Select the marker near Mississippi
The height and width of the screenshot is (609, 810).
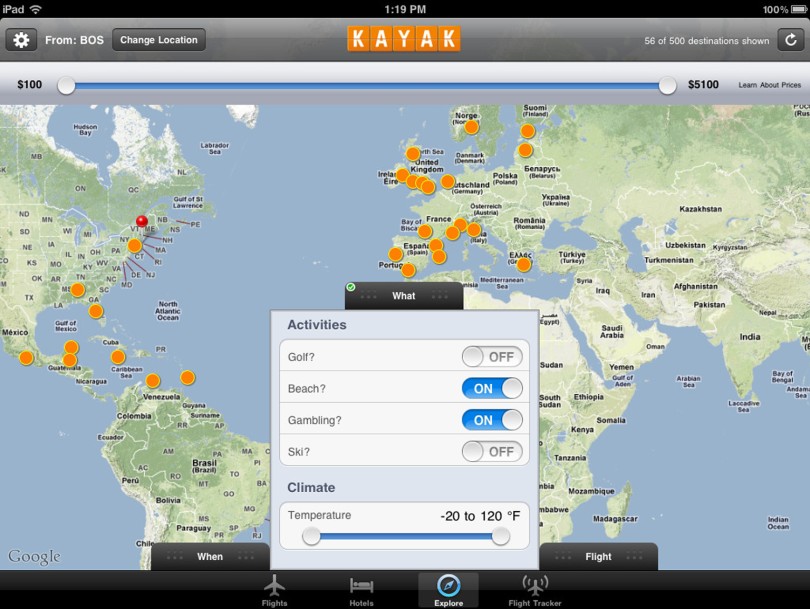point(78,290)
